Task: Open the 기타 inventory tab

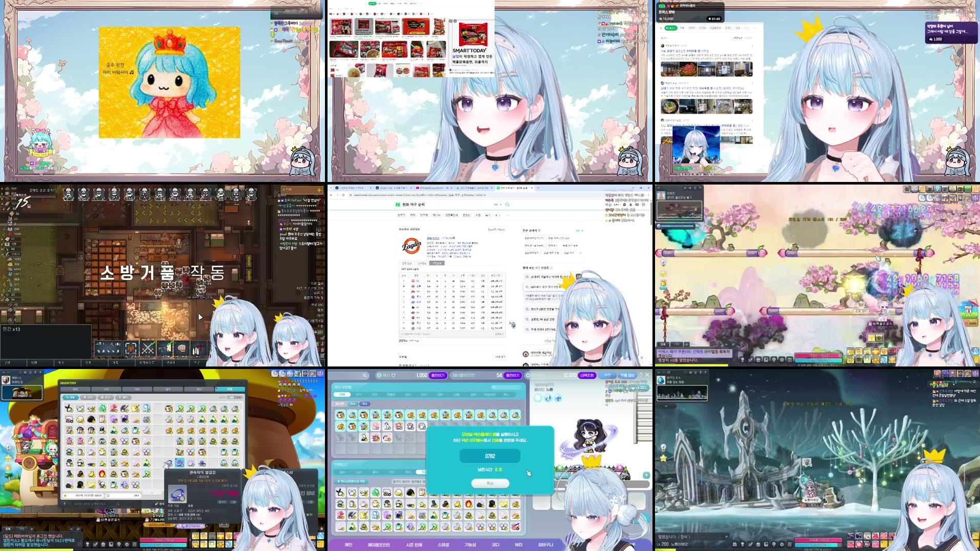Action: [137, 389]
